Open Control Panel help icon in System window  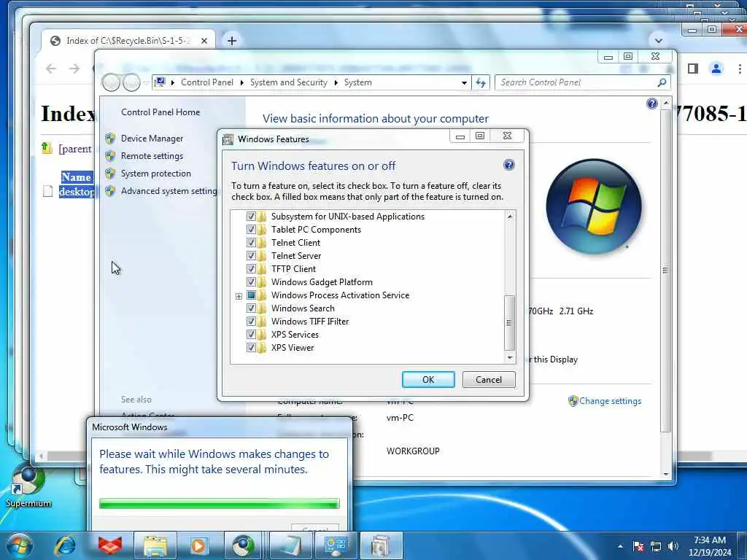pyautogui.click(x=651, y=104)
